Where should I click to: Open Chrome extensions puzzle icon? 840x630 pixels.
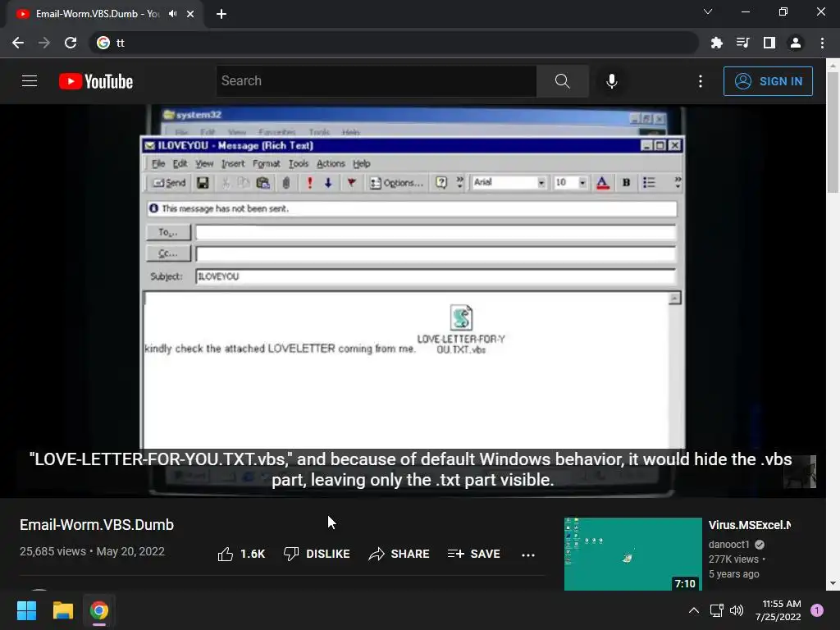716,43
